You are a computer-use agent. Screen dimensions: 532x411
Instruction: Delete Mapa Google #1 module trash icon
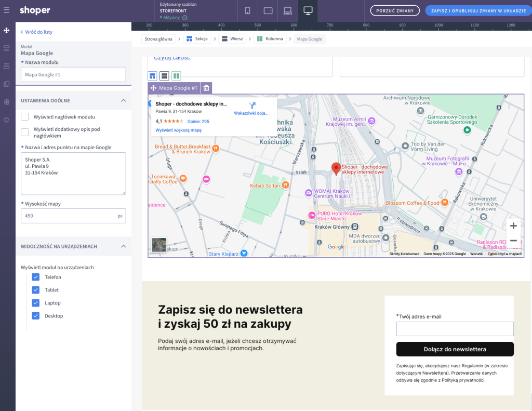206,88
